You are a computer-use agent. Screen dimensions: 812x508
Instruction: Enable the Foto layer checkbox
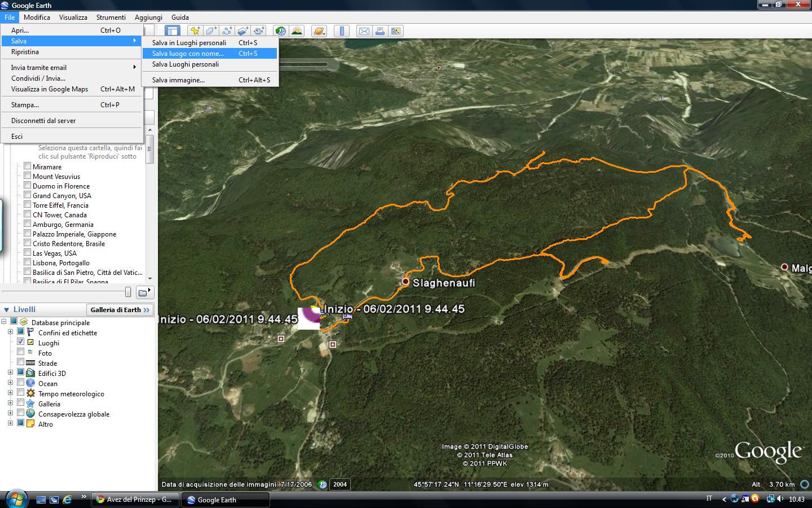(21, 353)
